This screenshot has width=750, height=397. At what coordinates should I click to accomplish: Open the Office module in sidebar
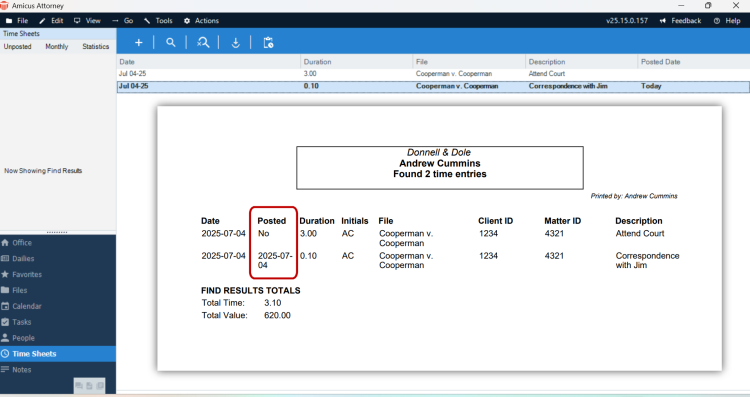click(x=58, y=243)
